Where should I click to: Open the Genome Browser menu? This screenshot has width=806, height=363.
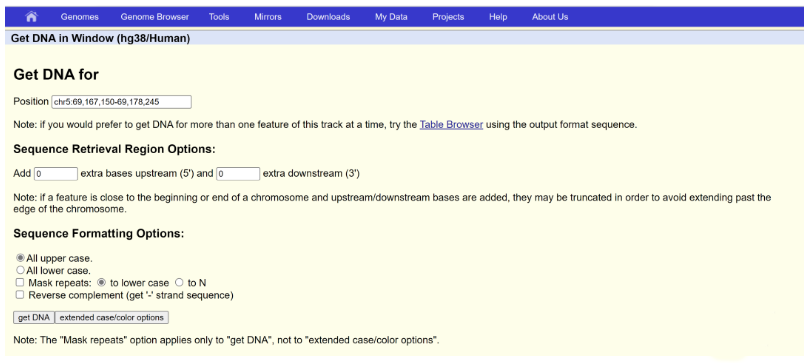pos(155,17)
